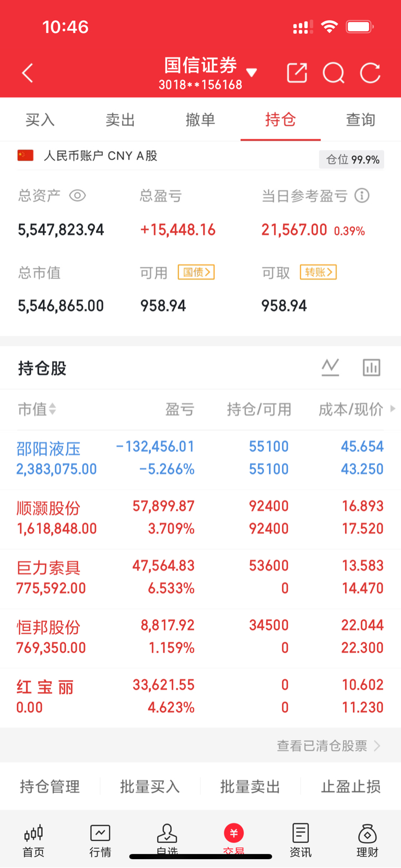Open 理财 in bottom navigation

click(368, 840)
